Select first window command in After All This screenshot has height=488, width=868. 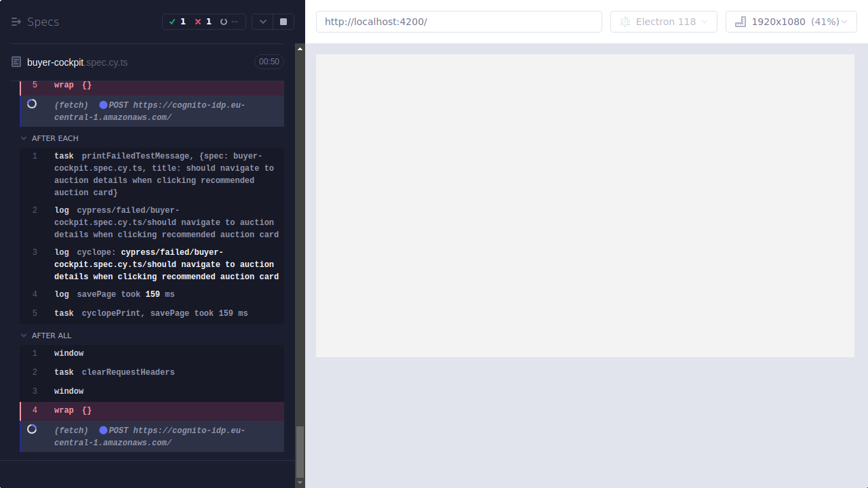(x=152, y=354)
